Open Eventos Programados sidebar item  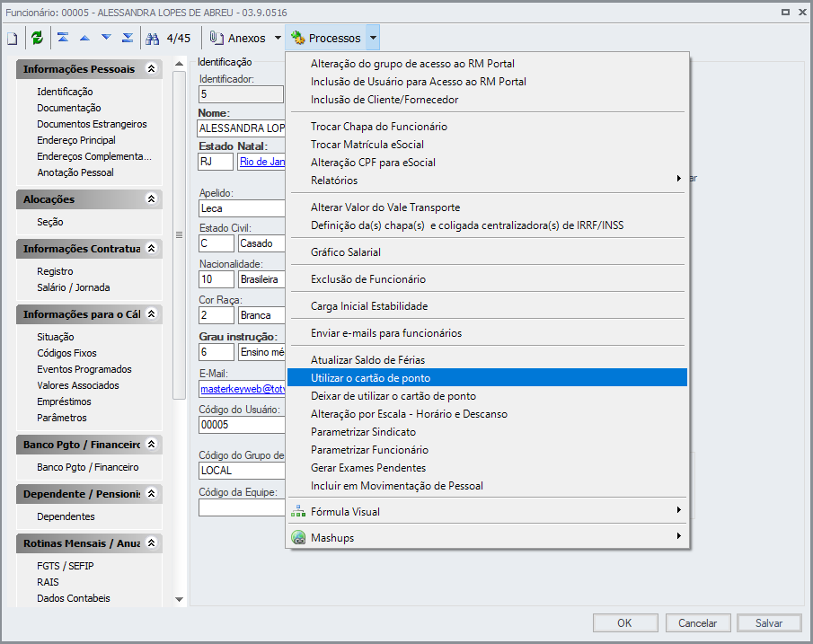click(x=84, y=368)
